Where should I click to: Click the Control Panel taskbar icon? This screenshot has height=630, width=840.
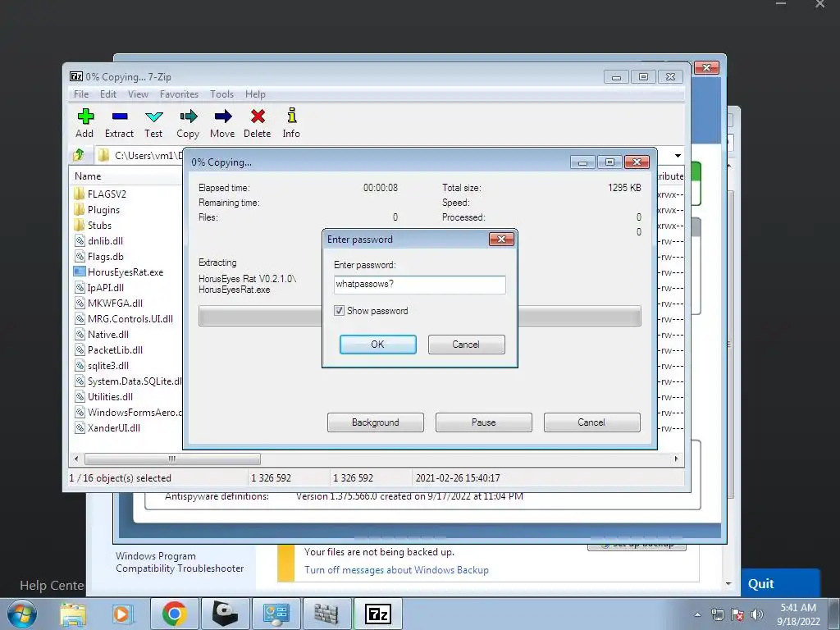[x=276, y=614]
